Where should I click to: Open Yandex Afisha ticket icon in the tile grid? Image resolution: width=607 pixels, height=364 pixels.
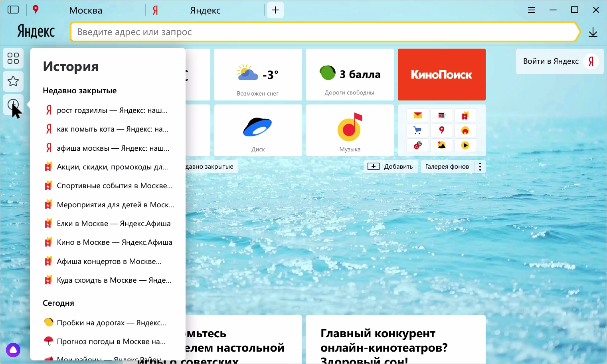465,116
